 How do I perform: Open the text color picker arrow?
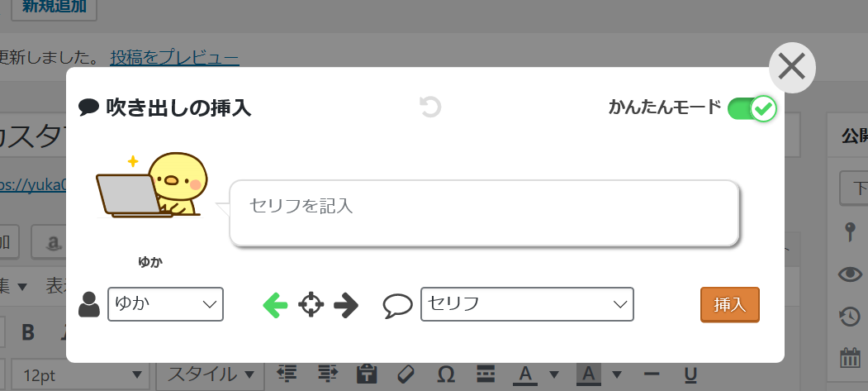tap(553, 375)
